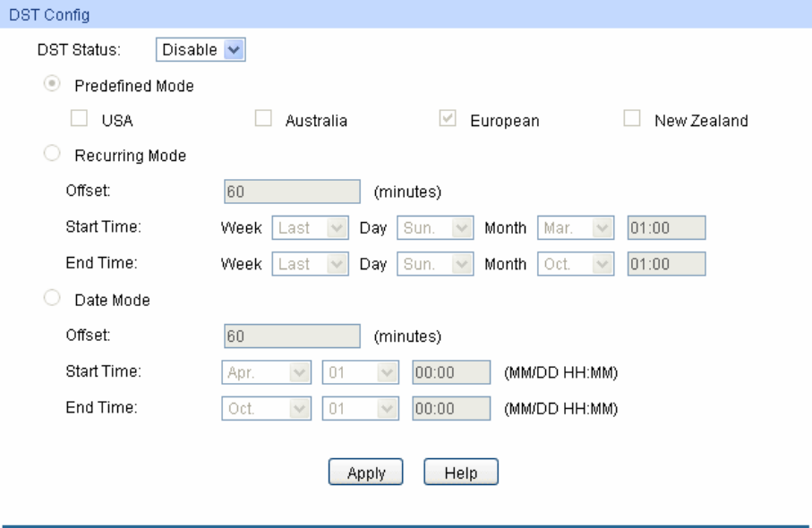
Task: Check the Australia checkbox
Action: 263,120
